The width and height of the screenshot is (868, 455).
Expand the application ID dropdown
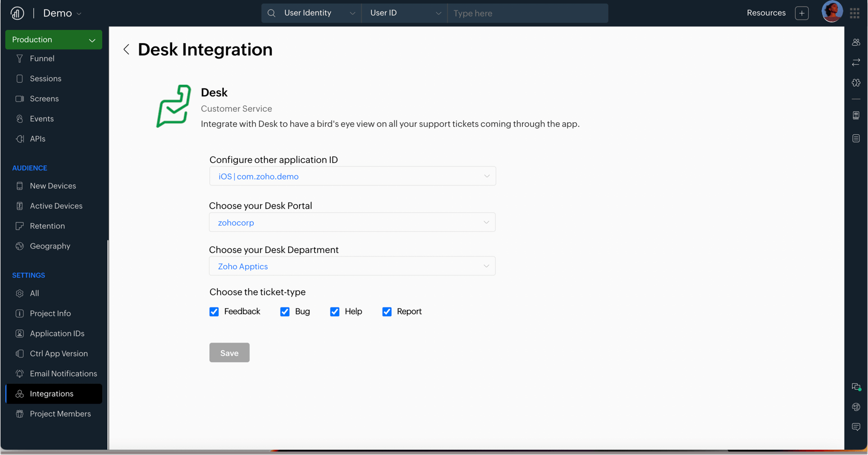coord(352,176)
